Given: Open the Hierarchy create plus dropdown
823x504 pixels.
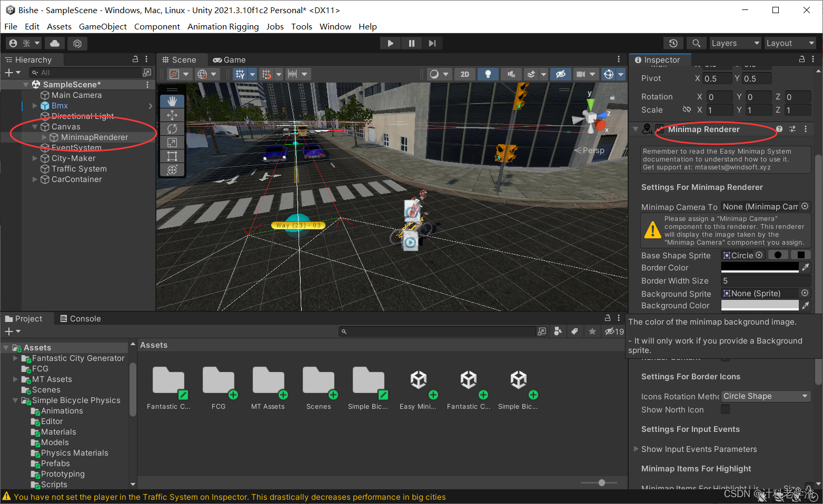Looking at the screenshot, I should pyautogui.click(x=13, y=73).
